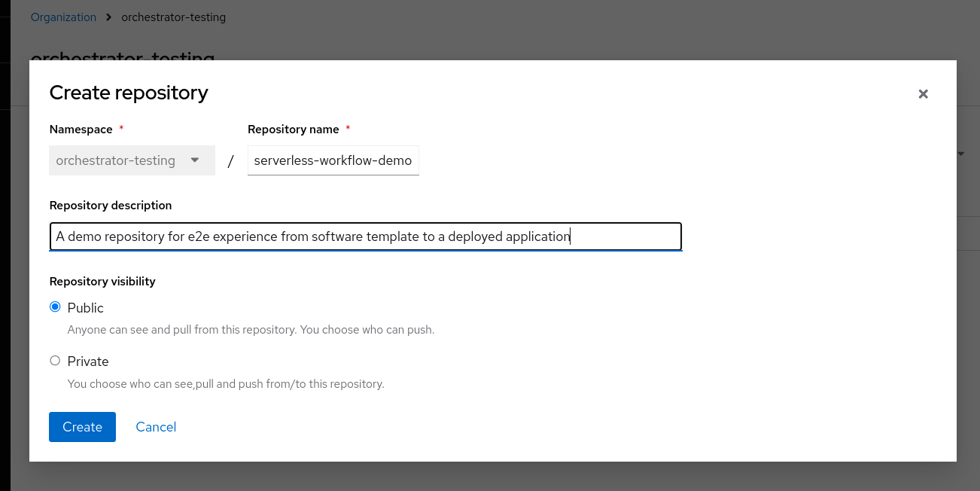Focus the Repository description text field

tap(366, 236)
